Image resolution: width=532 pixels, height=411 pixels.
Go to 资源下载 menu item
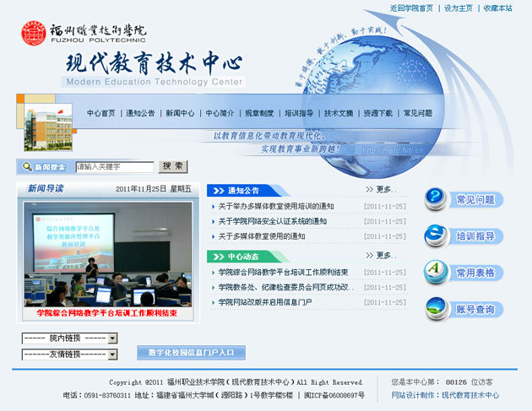tap(377, 113)
